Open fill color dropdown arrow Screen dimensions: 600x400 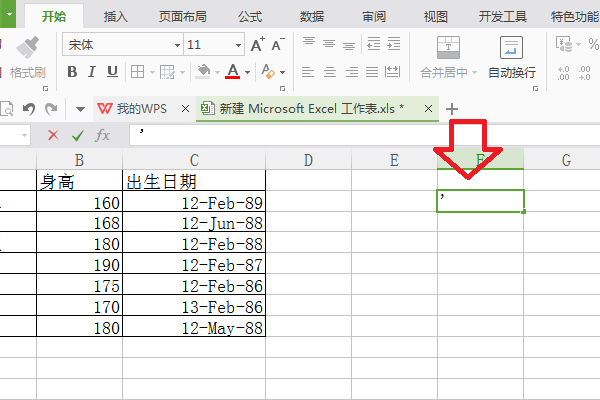click(217, 72)
